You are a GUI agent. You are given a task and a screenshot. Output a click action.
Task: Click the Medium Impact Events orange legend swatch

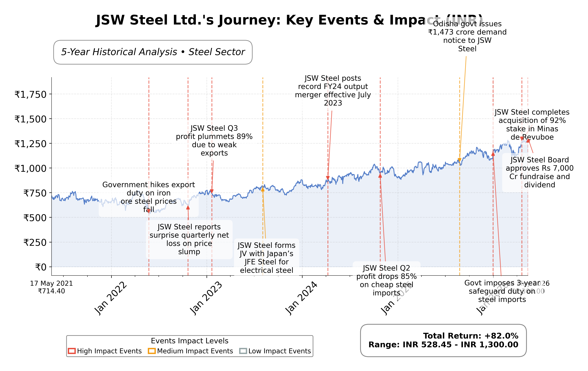coord(152,351)
